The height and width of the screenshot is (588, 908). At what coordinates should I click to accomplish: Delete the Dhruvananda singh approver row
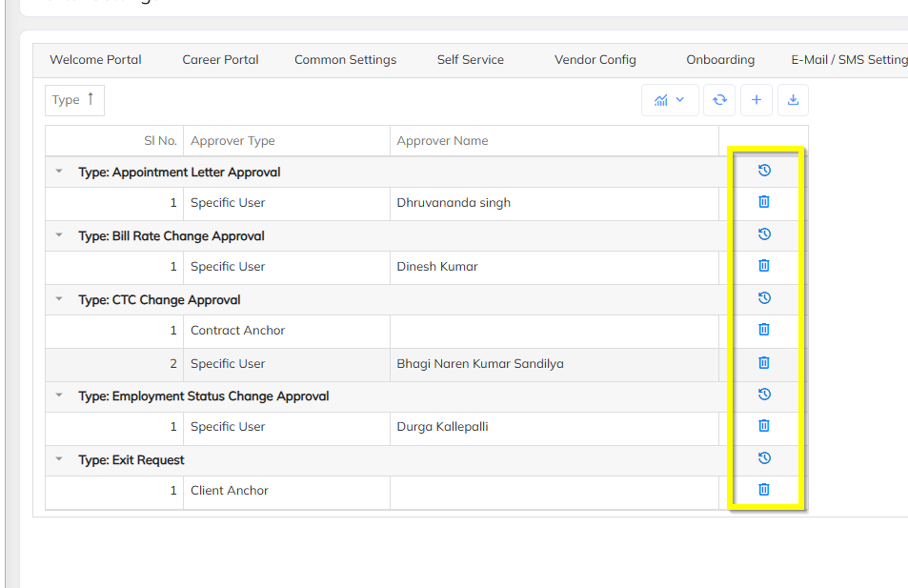(764, 202)
